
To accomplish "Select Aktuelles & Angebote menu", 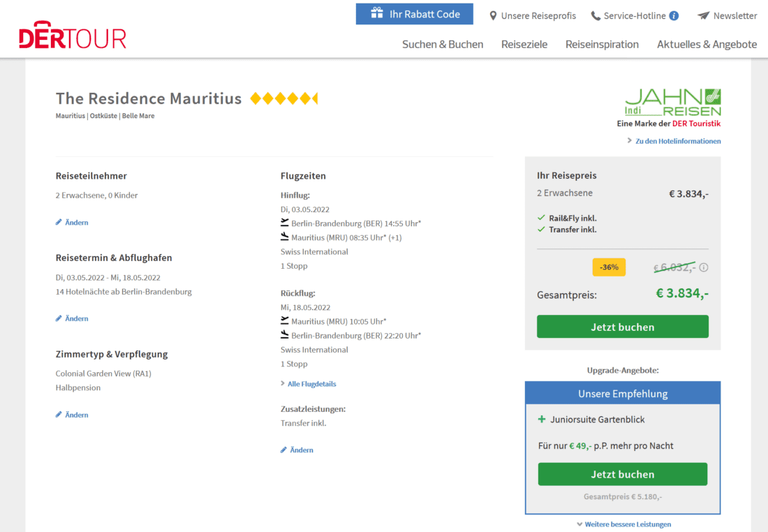I will click(707, 44).
